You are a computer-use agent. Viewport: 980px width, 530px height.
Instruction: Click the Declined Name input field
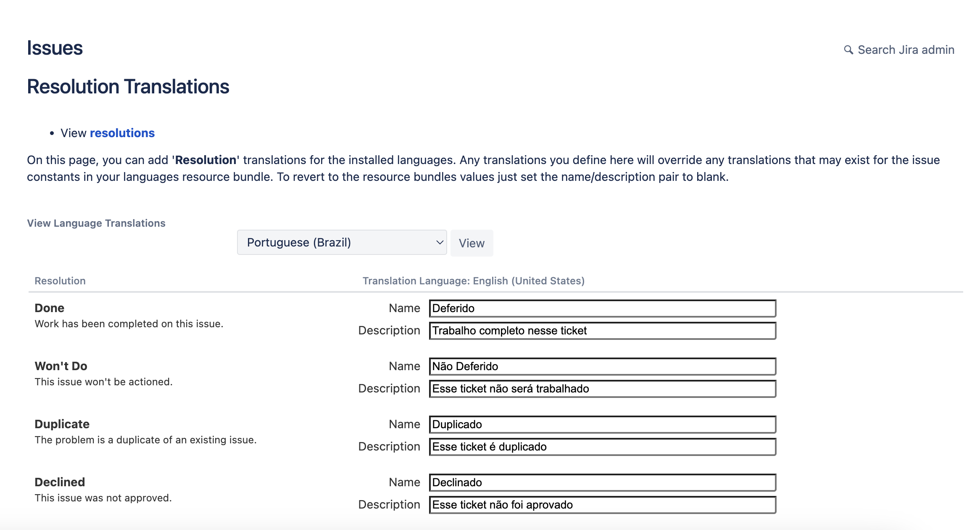pyautogui.click(x=602, y=482)
